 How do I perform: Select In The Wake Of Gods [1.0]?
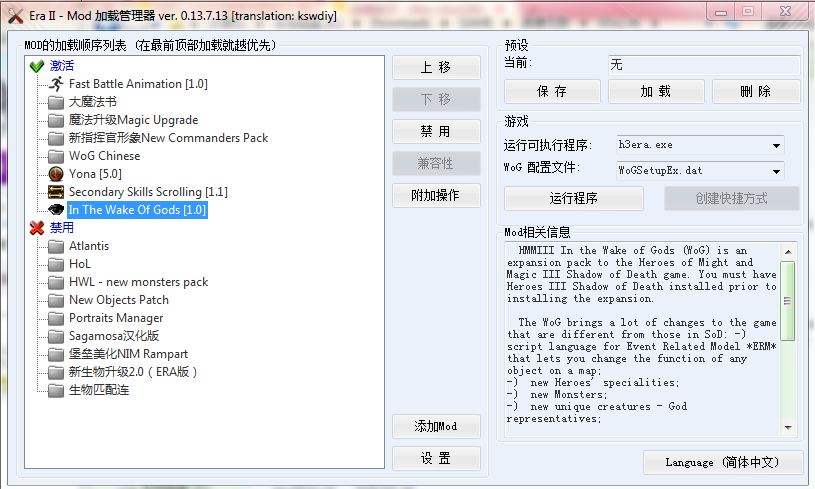138,210
